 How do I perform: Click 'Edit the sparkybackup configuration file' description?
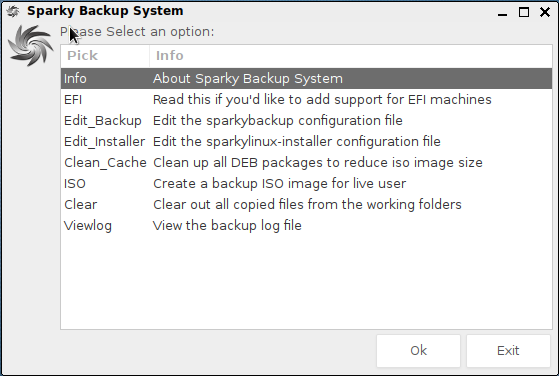(x=278, y=120)
